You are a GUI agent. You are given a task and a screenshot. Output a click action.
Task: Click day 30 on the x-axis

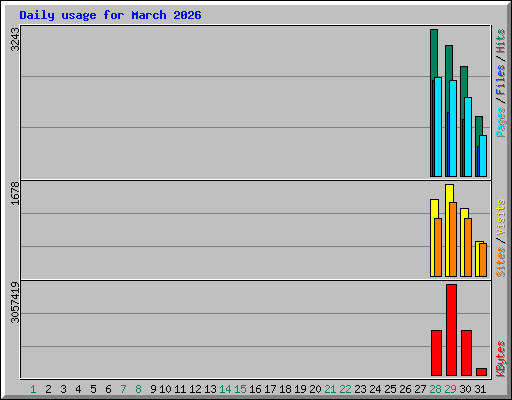tap(465, 389)
